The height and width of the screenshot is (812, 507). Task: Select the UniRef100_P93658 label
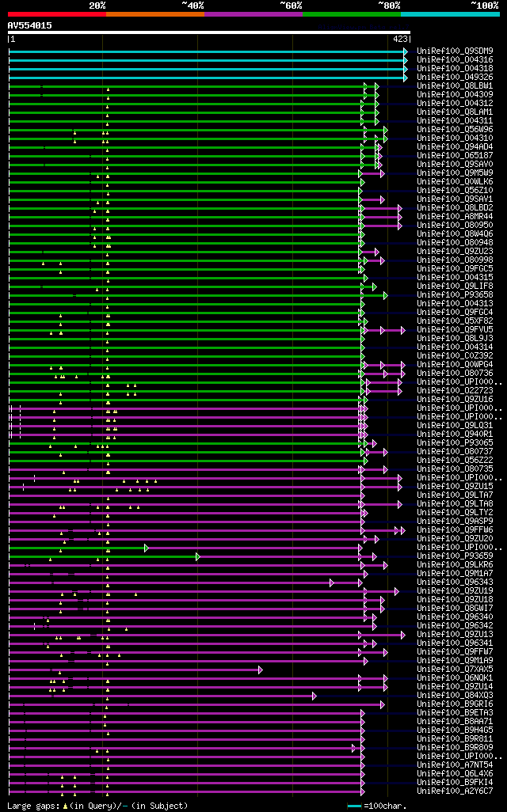tap(456, 294)
